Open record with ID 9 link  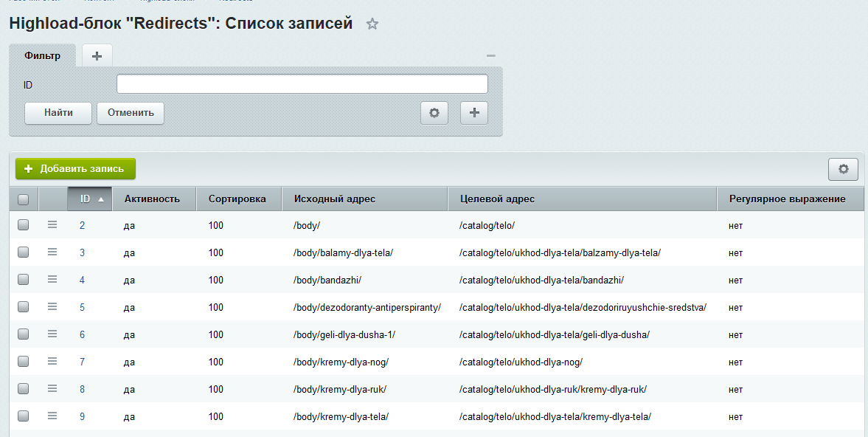pos(82,416)
